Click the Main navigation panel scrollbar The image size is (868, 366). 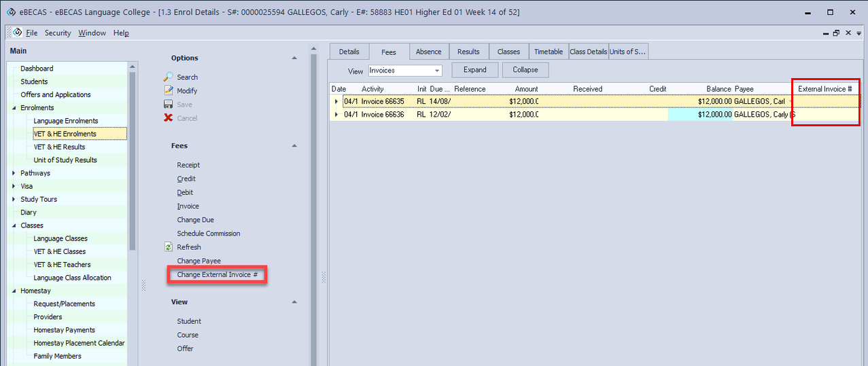pos(133,136)
